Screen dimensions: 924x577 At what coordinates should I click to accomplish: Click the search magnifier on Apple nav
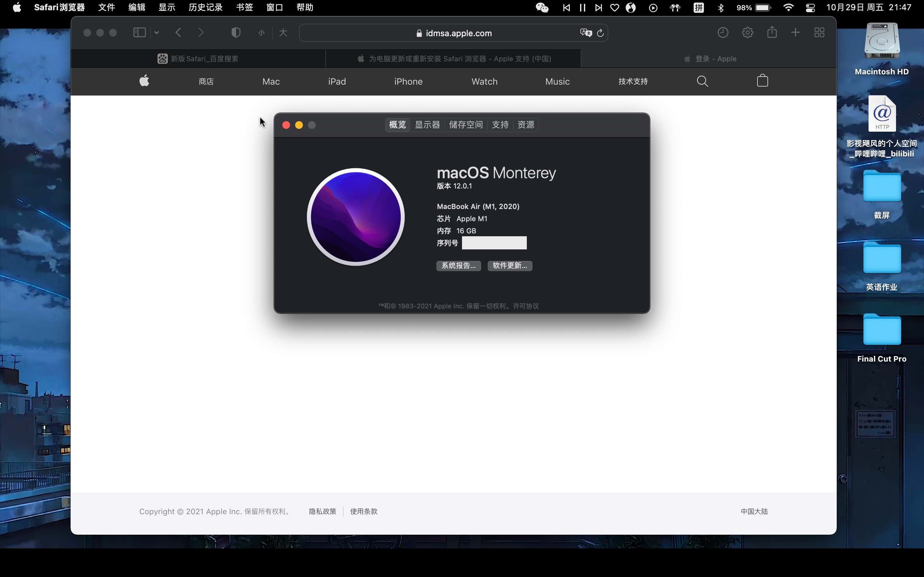(x=702, y=81)
